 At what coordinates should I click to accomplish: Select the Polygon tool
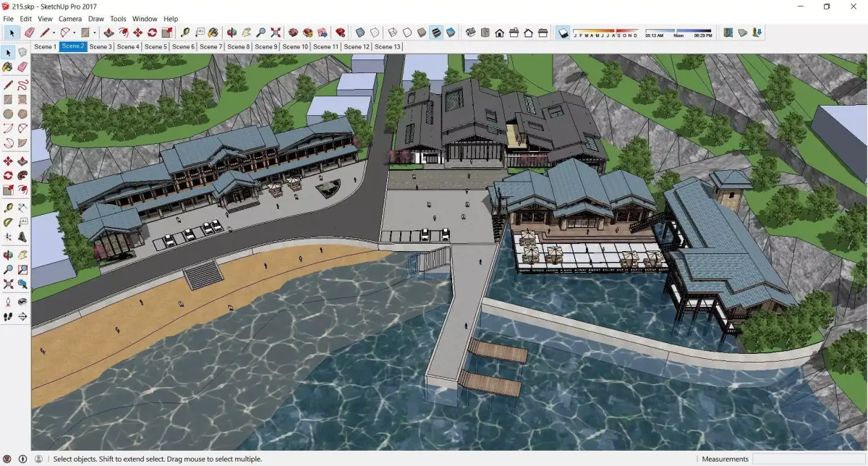(22, 114)
